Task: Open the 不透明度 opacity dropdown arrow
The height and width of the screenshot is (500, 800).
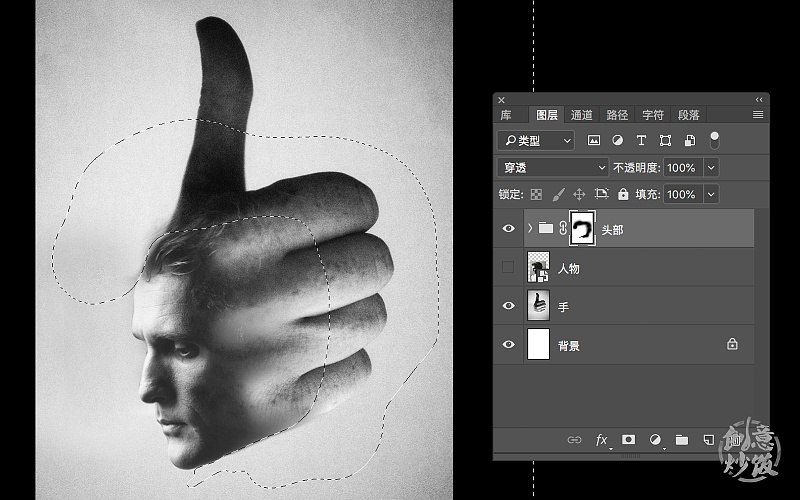Action: [x=711, y=167]
